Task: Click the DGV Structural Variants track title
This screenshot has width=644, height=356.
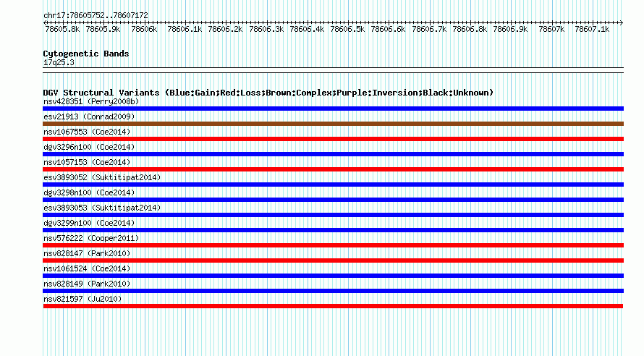Action: 268,93
